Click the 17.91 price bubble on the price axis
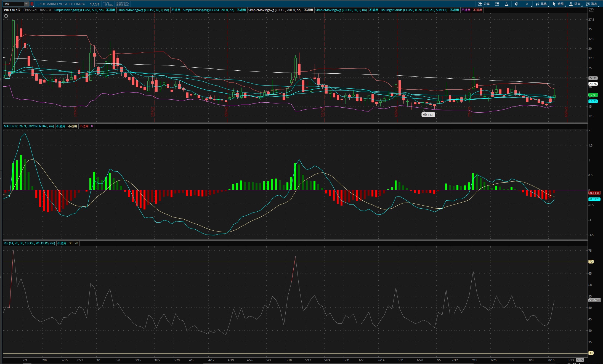603x364 pixels. tap(593, 95)
